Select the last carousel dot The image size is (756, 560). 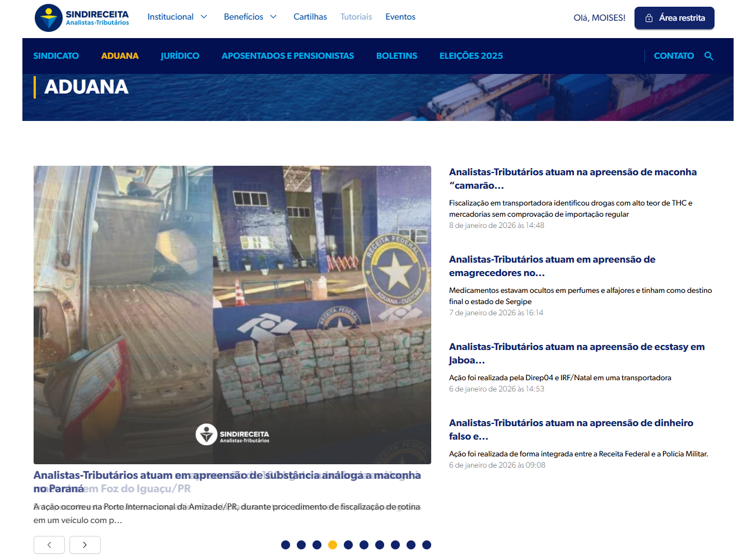coord(427,545)
